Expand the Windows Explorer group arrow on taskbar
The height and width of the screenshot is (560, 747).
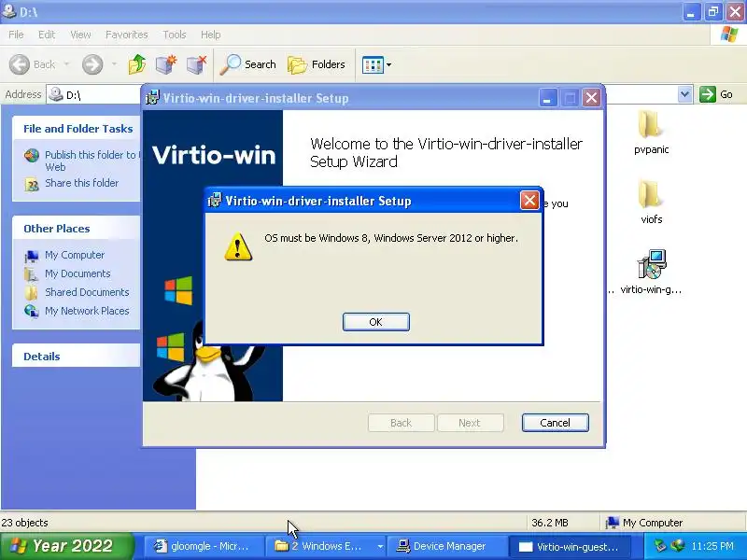[x=380, y=546]
